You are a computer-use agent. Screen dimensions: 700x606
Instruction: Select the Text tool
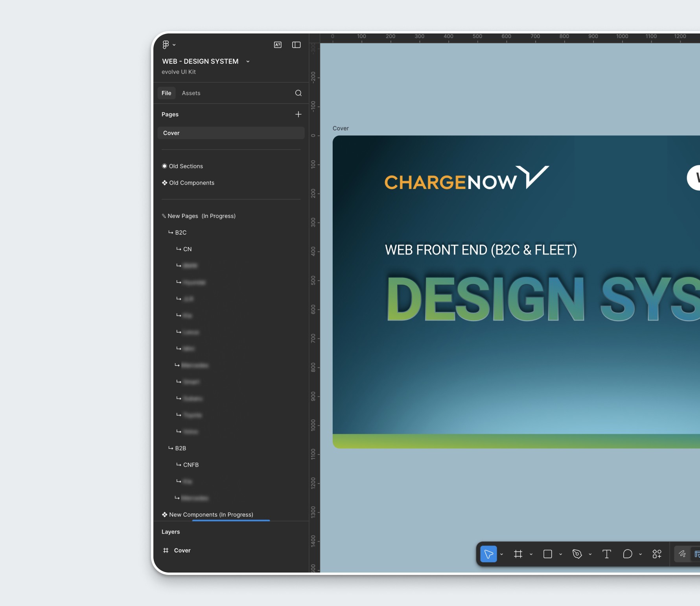pos(607,554)
